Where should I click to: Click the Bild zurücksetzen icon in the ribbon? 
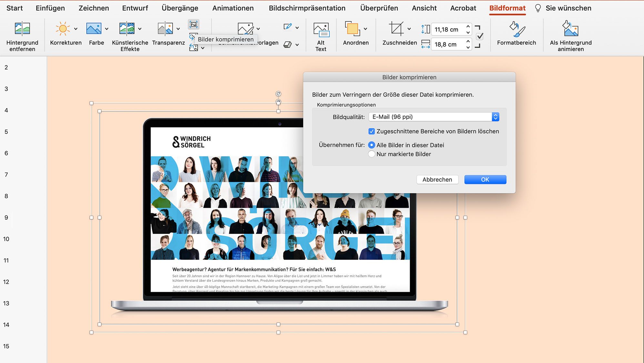(x=193, y=48)
